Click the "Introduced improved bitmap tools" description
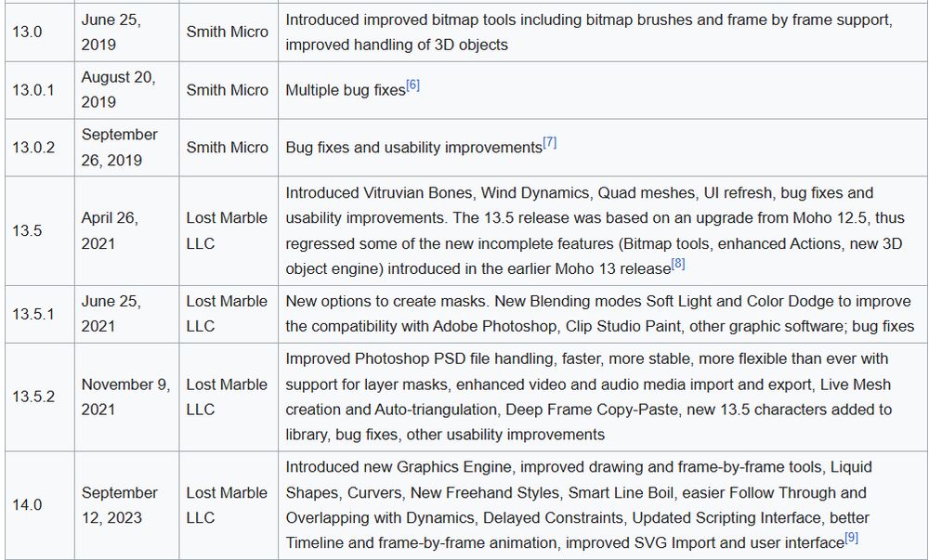This screenshot has height=560, width=929. point(590,32)
